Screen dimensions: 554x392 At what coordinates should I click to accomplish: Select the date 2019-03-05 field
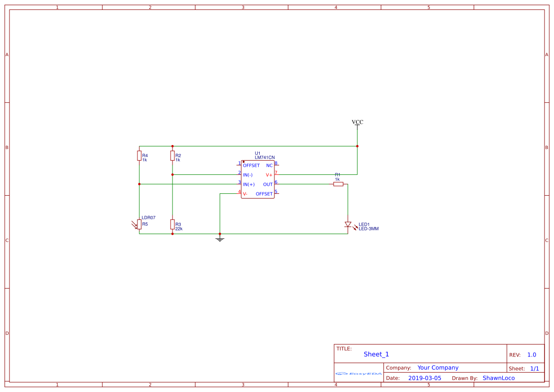[425, 378]
